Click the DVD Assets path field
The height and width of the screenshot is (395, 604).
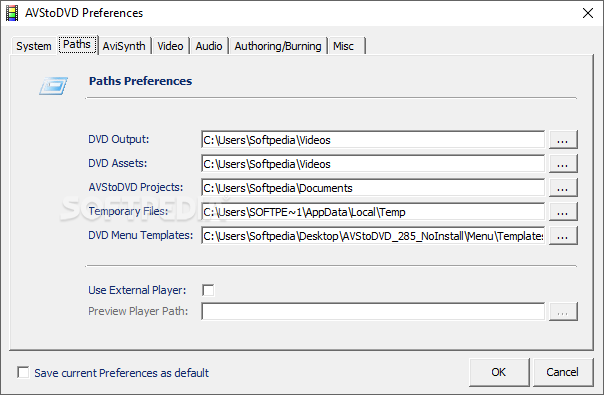[x=373, y=163]
